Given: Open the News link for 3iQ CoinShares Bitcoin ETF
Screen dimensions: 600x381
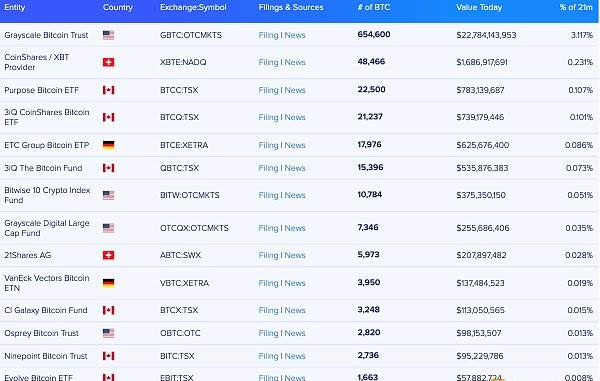Looking at the screenshot, I should click(x=295, y=117).
